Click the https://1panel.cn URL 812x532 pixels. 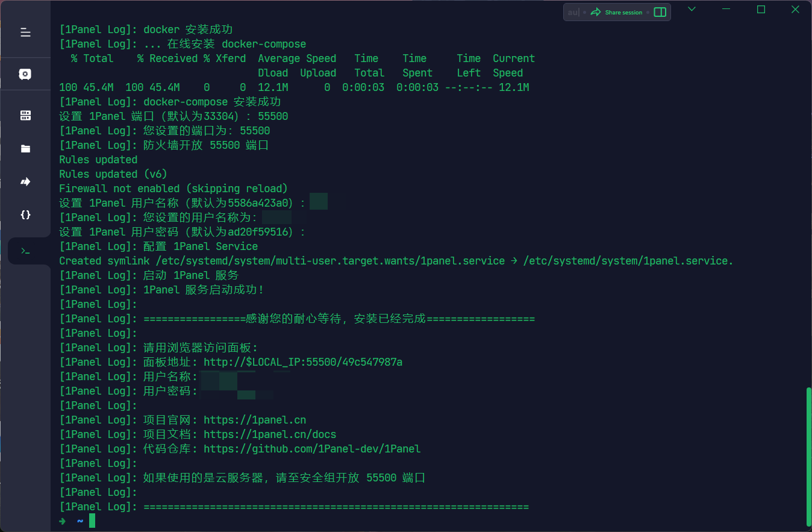point(255,420)
